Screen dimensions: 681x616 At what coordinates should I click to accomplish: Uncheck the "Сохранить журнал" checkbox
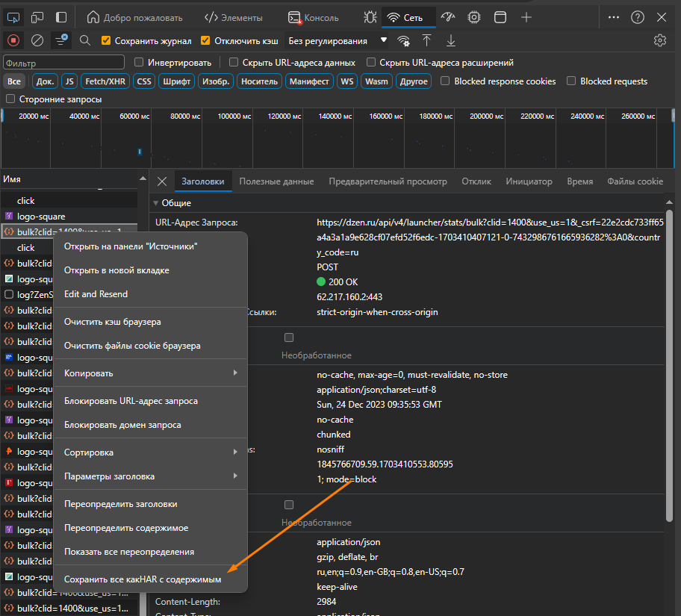coord(106,41)
